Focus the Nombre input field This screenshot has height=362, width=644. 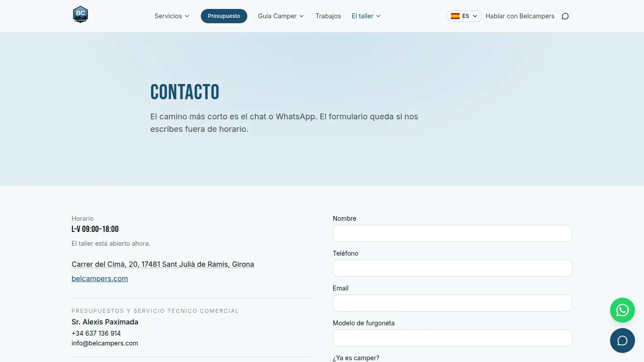click(453, 233)
